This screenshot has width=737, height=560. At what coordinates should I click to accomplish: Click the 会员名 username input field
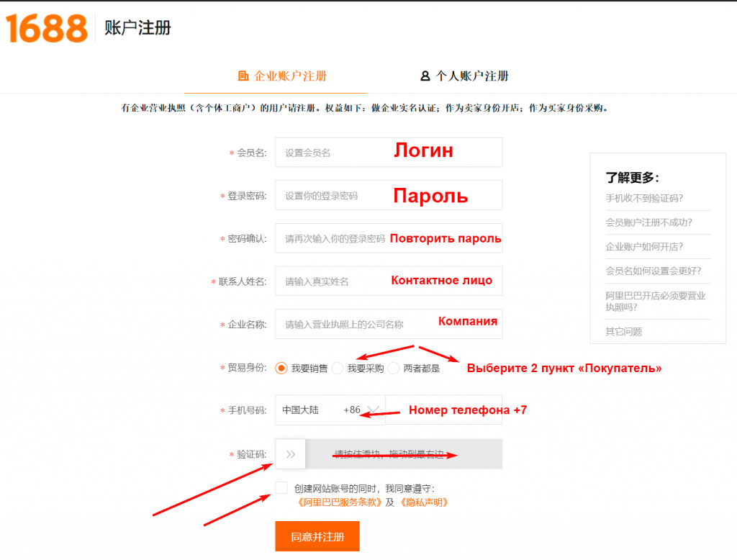[x=389, y=153]
